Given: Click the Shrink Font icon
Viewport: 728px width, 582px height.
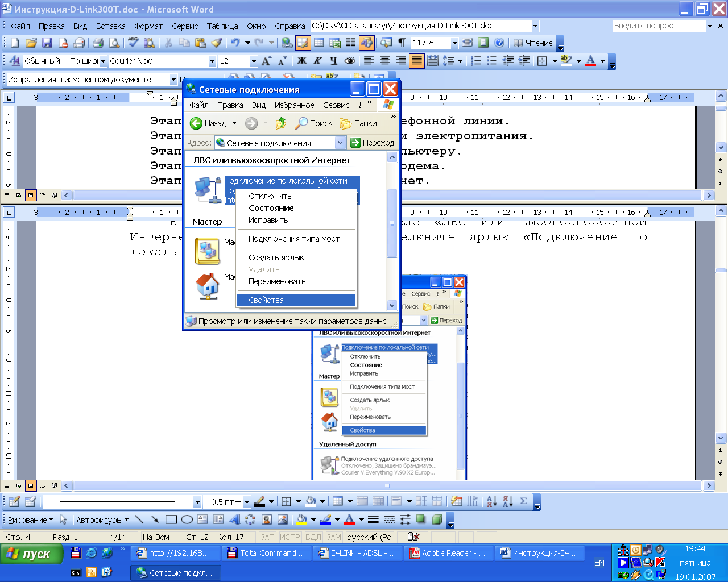Looking at the screenshot, I should click(x=282, y=61).
